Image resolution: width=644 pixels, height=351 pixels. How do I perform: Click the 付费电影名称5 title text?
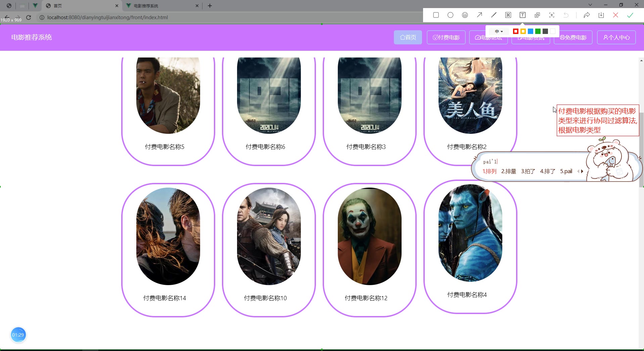165,147
